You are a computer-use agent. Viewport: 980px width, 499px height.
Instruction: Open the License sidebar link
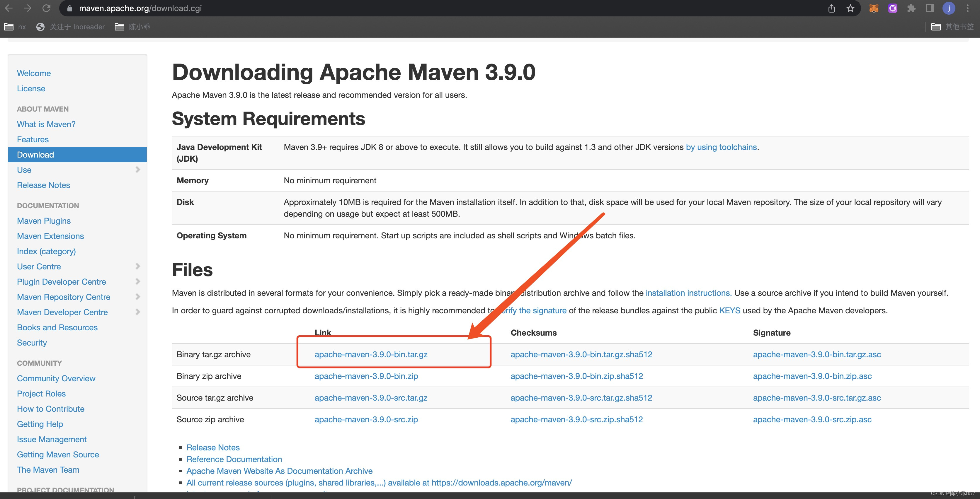[x=31, y=88]
